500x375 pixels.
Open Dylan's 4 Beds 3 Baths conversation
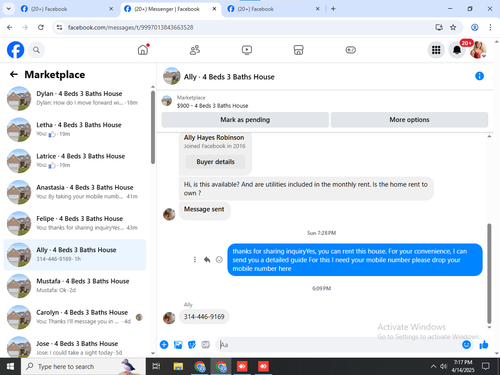[x=75, y=98]
